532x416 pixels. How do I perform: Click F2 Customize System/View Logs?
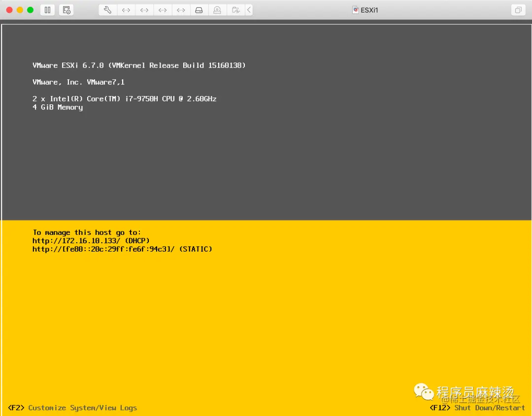click(x=72, y=408)
